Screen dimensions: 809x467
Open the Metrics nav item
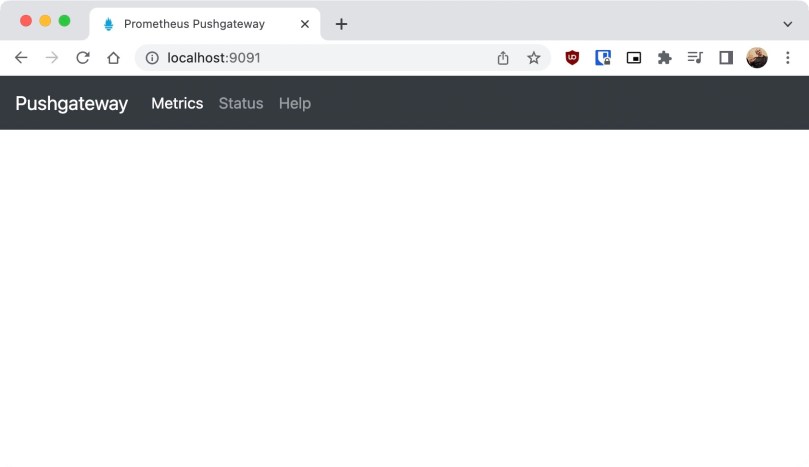[x=177, y=103]
